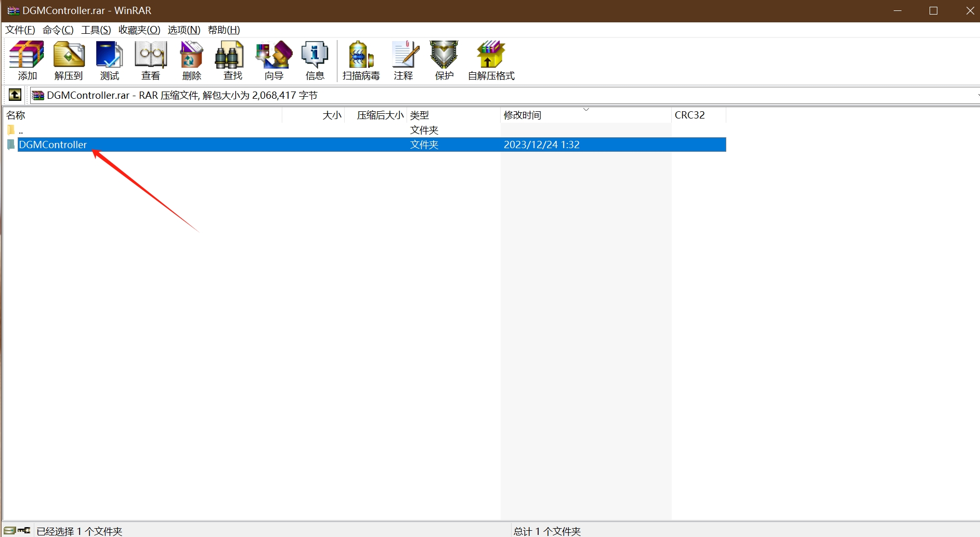Open the 工具(S) menu
The width and height of the screenshot is (980, 537).
[x=96, y=30]
